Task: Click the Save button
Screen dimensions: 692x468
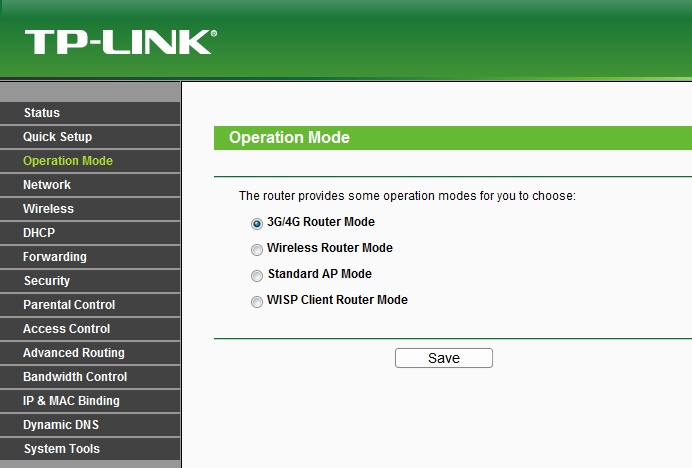Action: tap(444, 358)
